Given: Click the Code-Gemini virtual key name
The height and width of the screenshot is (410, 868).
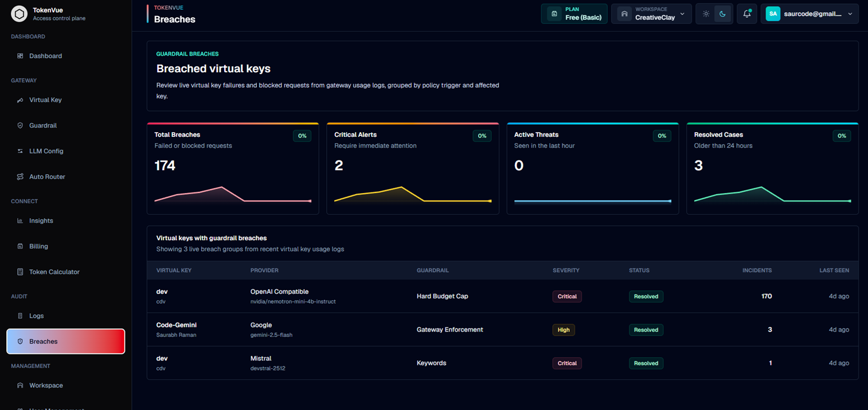Looking at the screenshot, I should (177, 325).
